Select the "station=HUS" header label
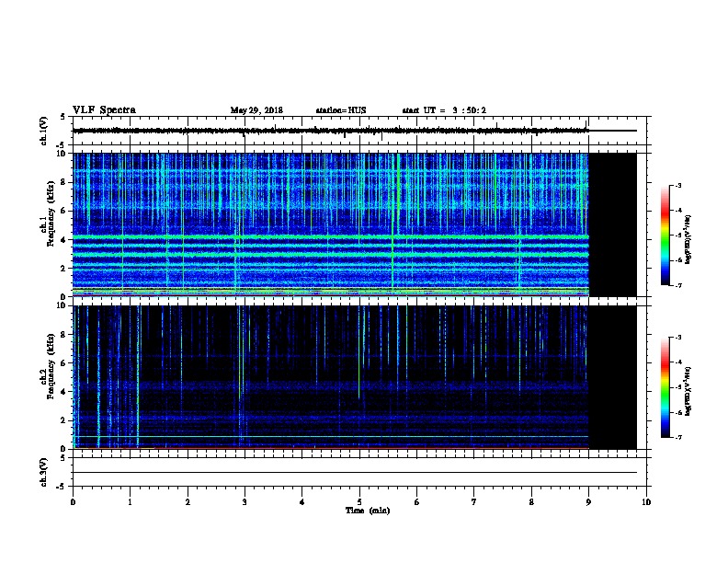728x563 pixels. click(x=341, y=110)
